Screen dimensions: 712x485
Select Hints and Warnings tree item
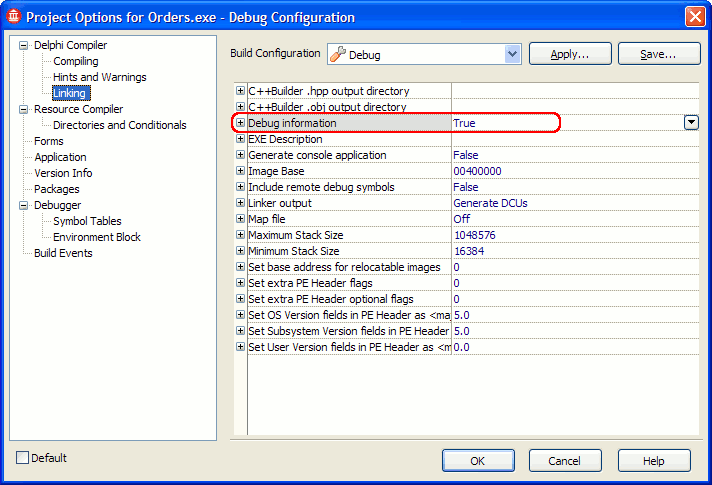coord(99,77)
